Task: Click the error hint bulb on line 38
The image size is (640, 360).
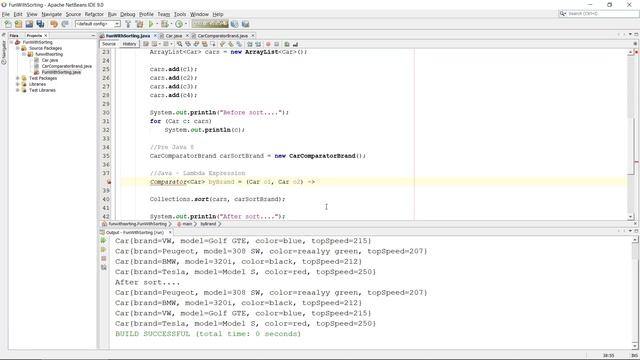Action: point(109,182)
